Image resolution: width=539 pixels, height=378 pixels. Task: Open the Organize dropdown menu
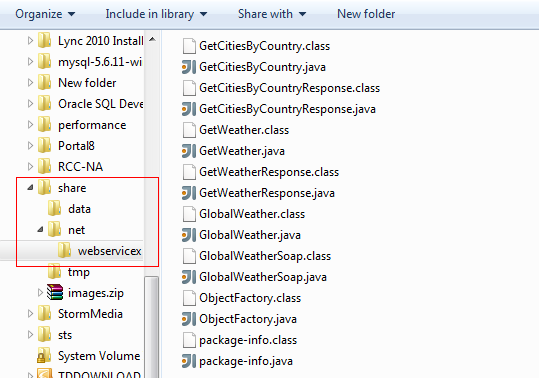(x=45, y=14)
